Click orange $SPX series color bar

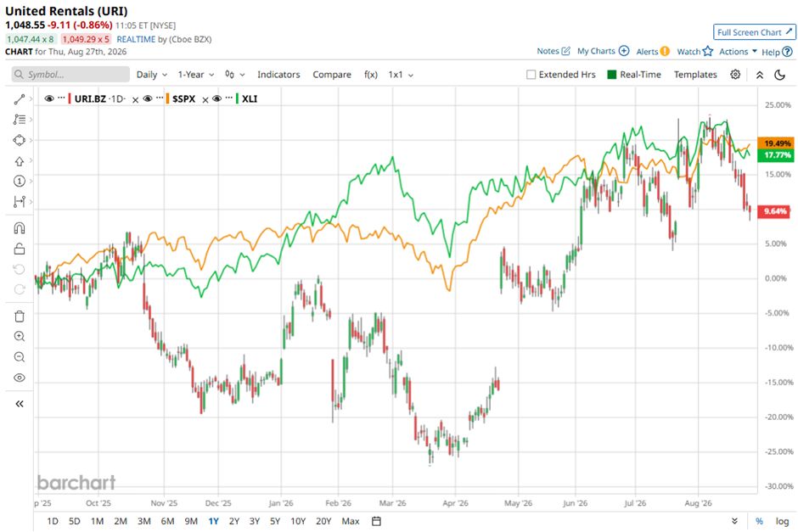click(167, 98)
